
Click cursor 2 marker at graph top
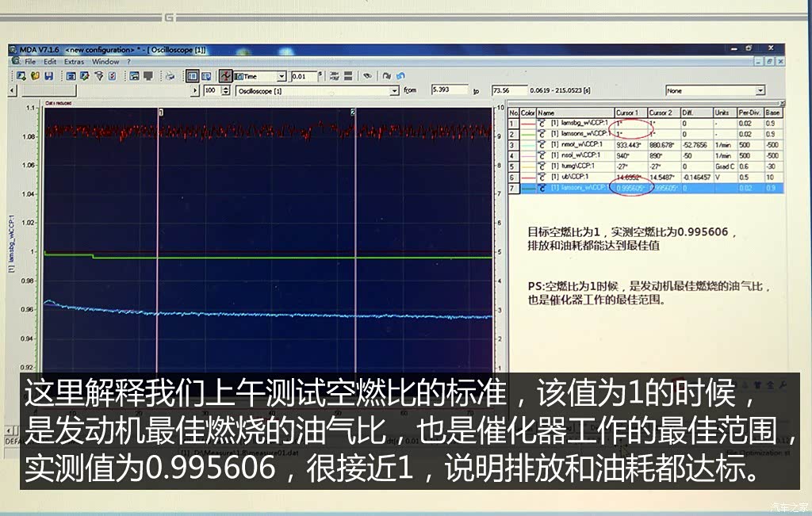click(x=353, y=112)
